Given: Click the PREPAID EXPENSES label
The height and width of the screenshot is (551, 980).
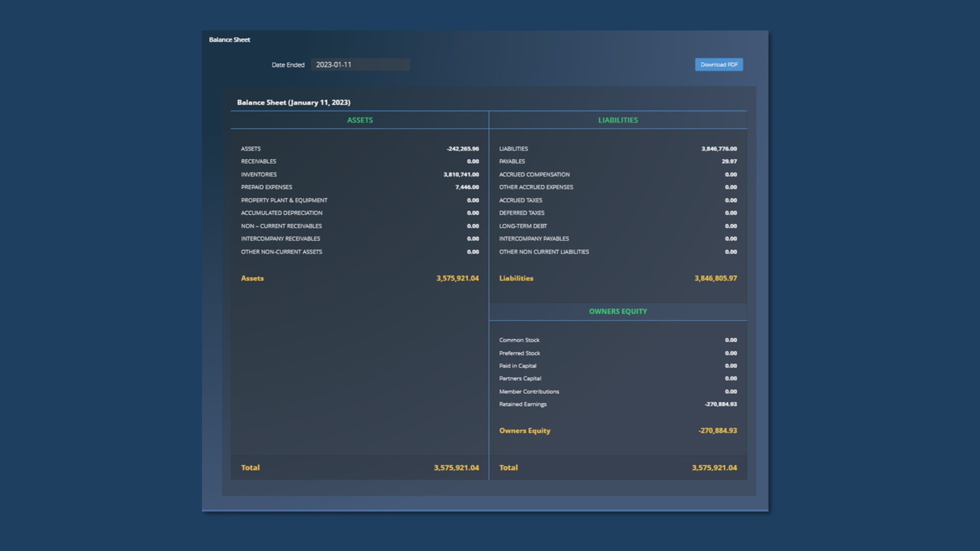Looking at the screenshot, I should (266, 187).
